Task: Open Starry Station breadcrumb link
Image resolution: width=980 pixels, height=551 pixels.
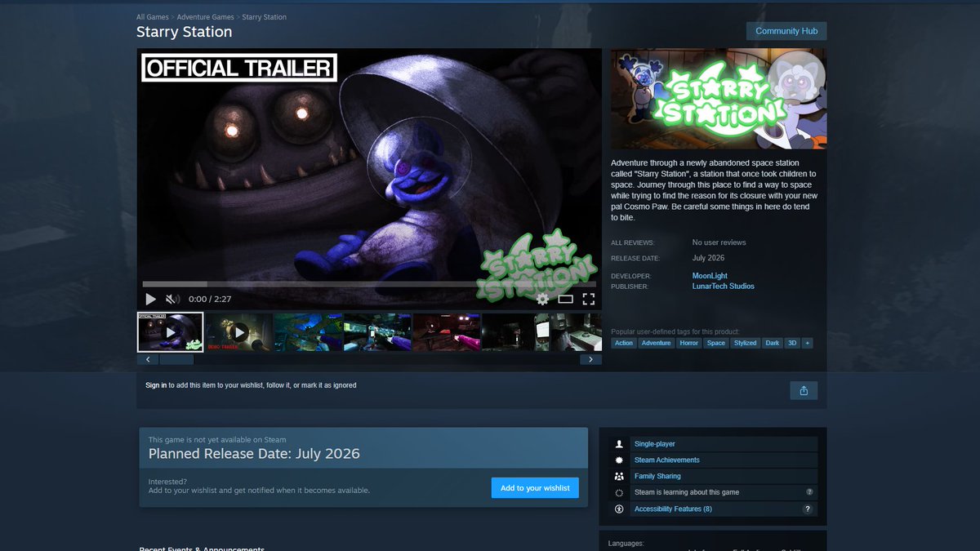Action: (265, 17)
